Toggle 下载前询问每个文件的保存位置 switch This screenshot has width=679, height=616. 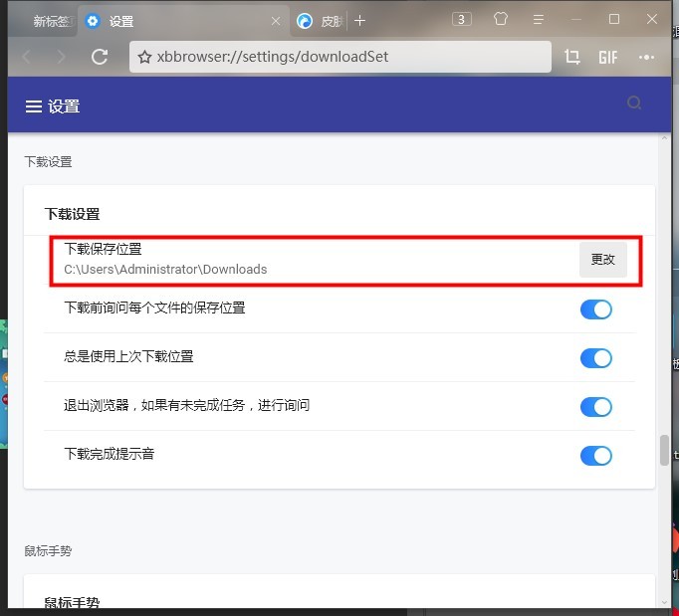595,309
